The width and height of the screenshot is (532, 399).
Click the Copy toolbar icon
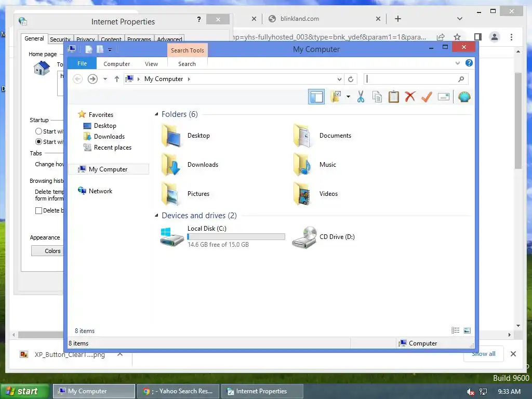click(377, 97)
